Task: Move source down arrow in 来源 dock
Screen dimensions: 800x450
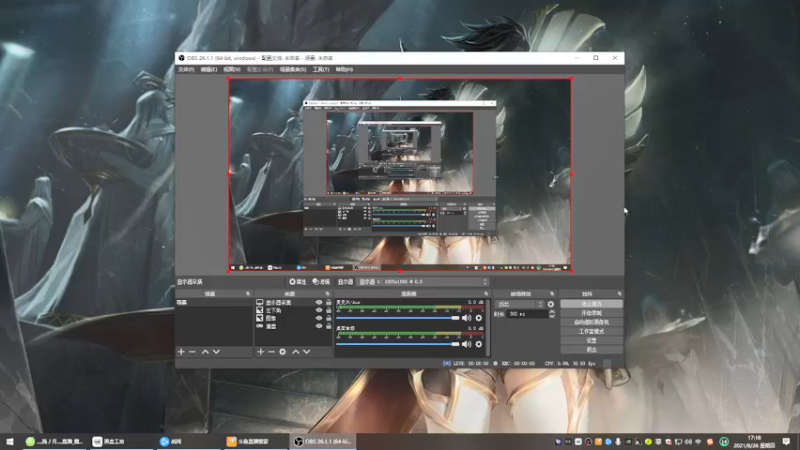Action: click(x=307, y=352)
